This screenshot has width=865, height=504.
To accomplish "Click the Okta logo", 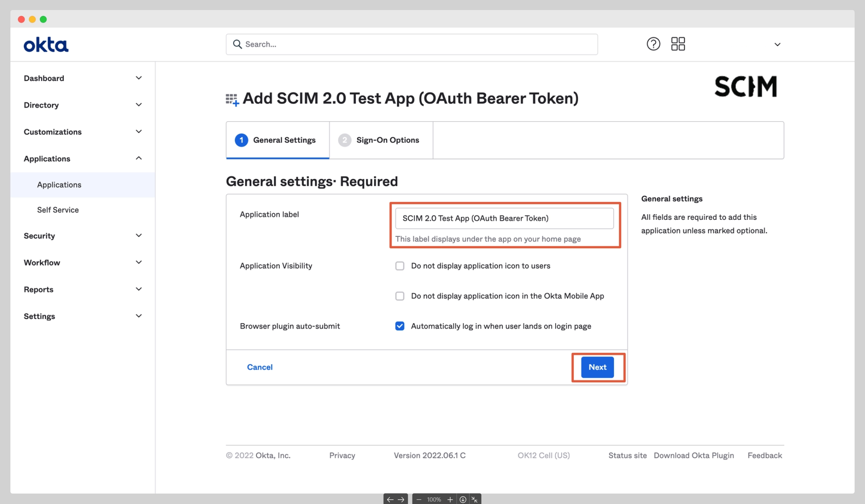I will click(x=46, y=45).
